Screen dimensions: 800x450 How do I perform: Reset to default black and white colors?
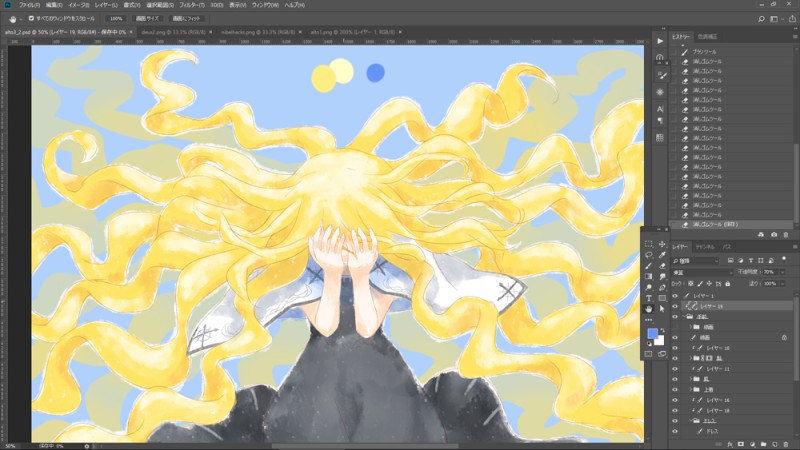(x=649, y=344)
